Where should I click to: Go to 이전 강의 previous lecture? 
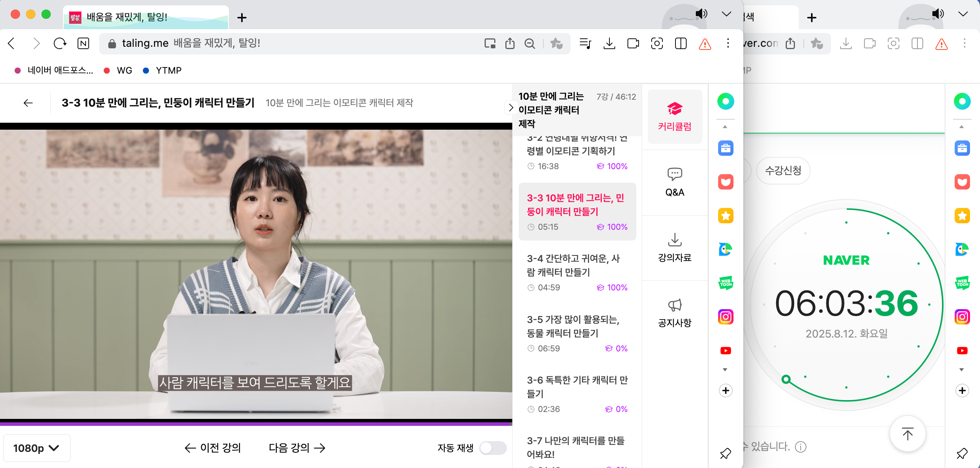(213, 448)
